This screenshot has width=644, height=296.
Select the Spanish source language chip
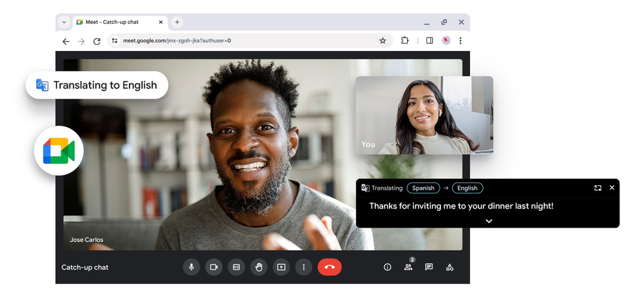423,188
